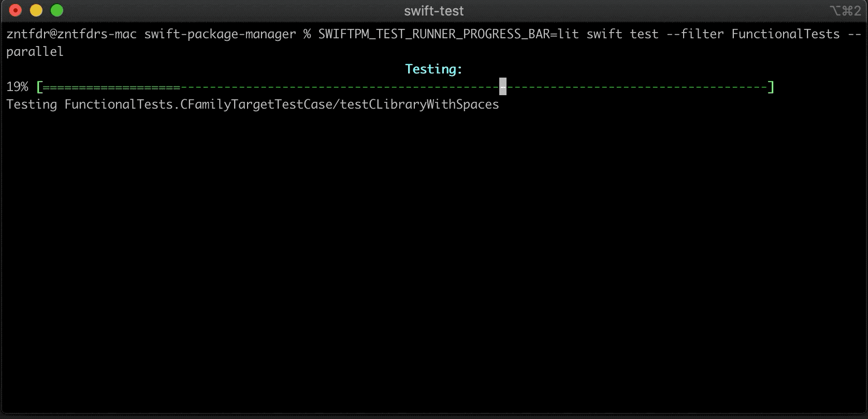
Task: Click the FunctionalTests argument in command
Action: click(786, 34)
